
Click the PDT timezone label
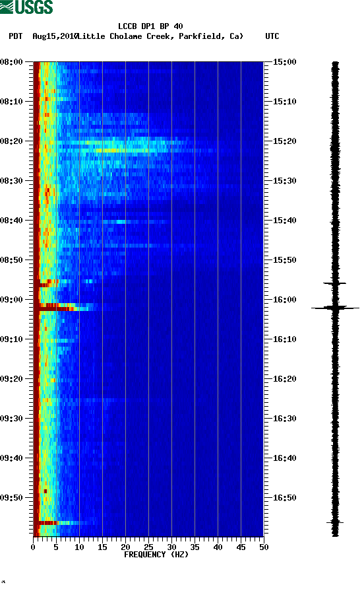15,36
